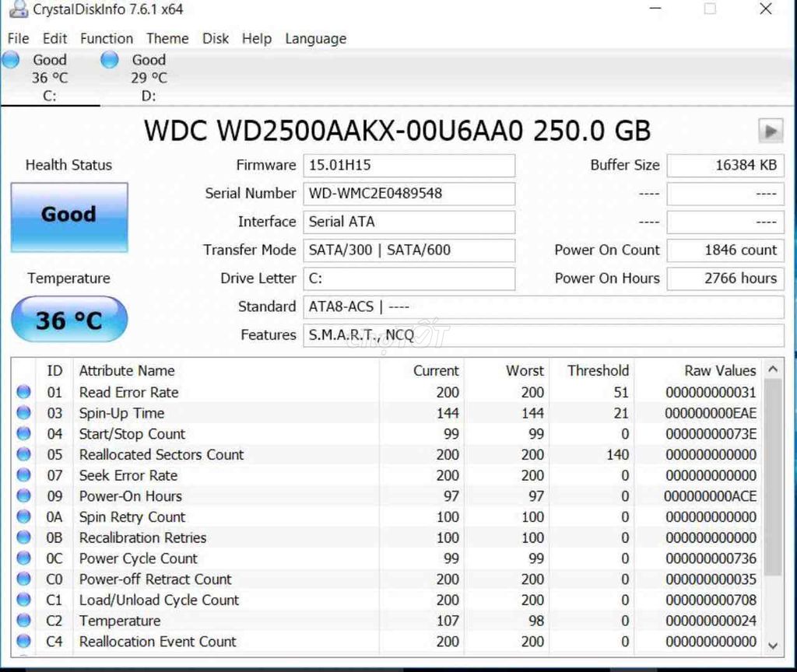This screenshot has width=797, height=672.
Task: Click status dot for Power Cycle Count
Action: pyautogui.click(x=23, y=558)
